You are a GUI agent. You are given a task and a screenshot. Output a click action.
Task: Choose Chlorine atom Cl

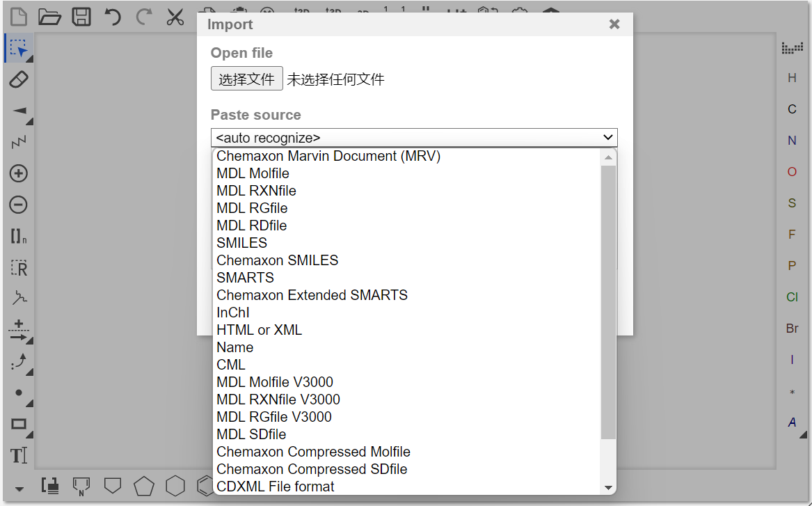click(792, 297)
